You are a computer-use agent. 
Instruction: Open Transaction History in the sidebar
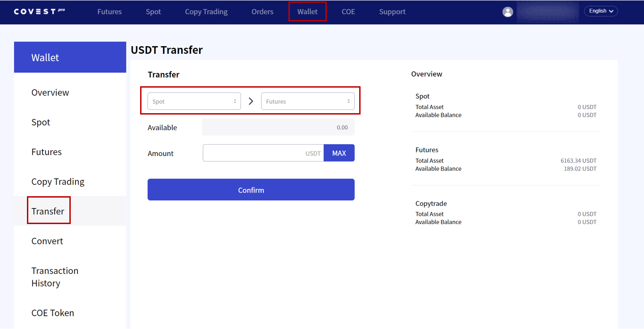click(x=55, y=277)
